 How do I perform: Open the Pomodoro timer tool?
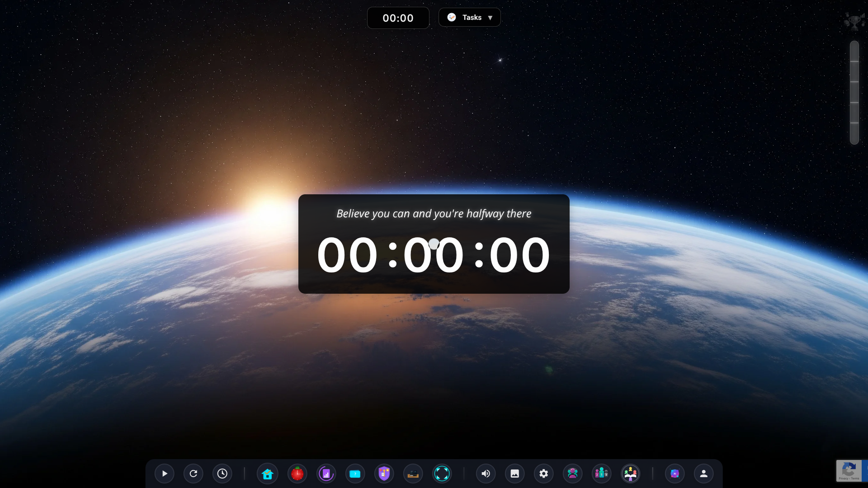[x=297, y=474]
